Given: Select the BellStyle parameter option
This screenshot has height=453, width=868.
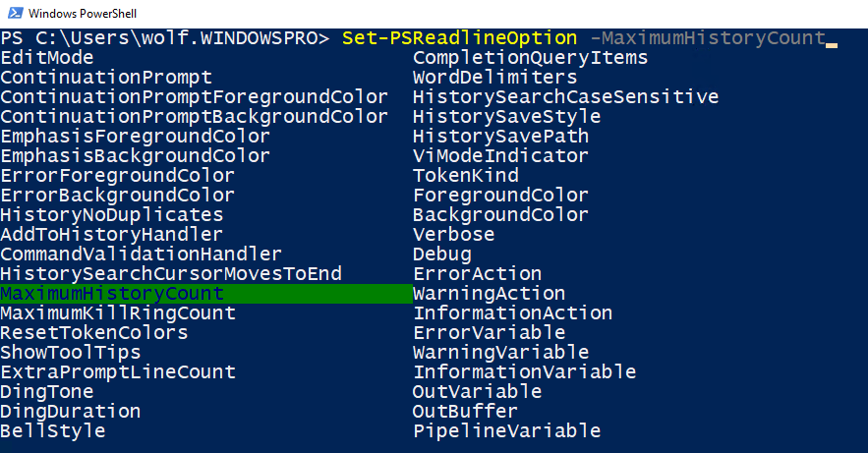Looking at the screenshot, I should [x=53, y=431].
